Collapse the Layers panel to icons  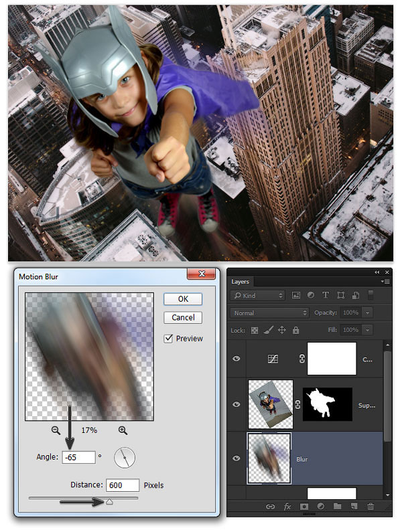coord(377,272)
